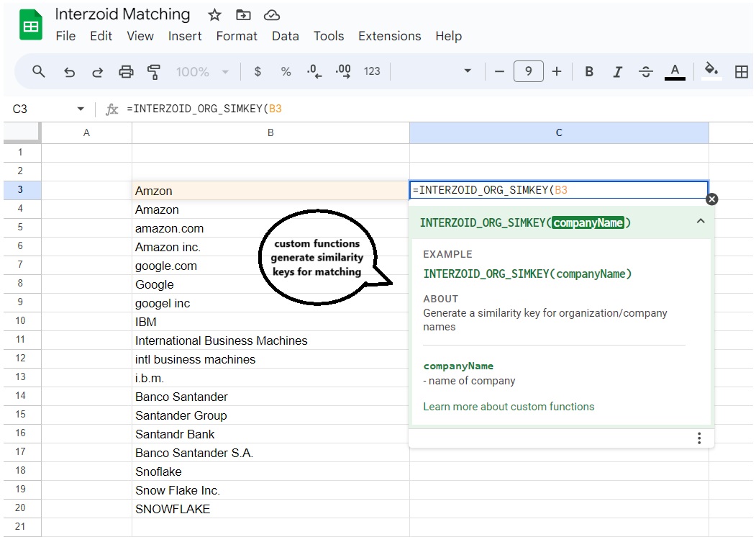Undo the last action
Screen dimensions: 756x537
point(70,72)
